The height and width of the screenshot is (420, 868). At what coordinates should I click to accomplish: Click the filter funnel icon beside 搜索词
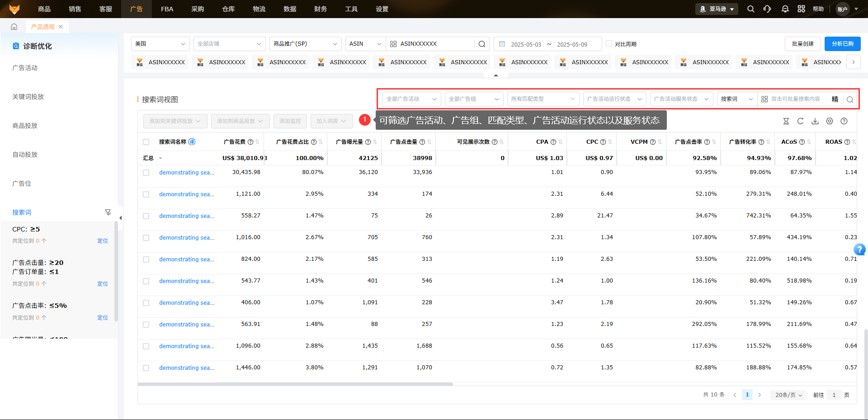(x=108, y=212)
